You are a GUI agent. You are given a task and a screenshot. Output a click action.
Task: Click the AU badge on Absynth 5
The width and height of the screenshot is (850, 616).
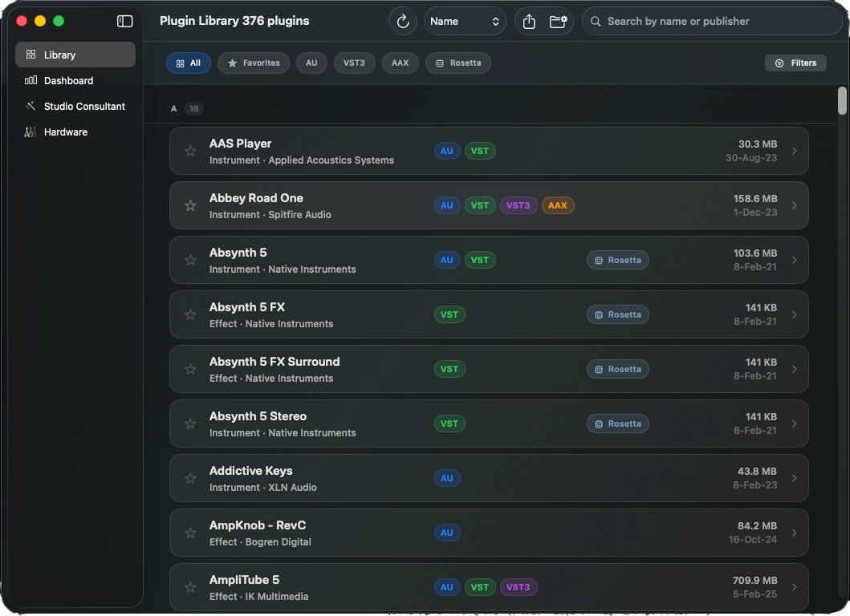pos(447,260)
